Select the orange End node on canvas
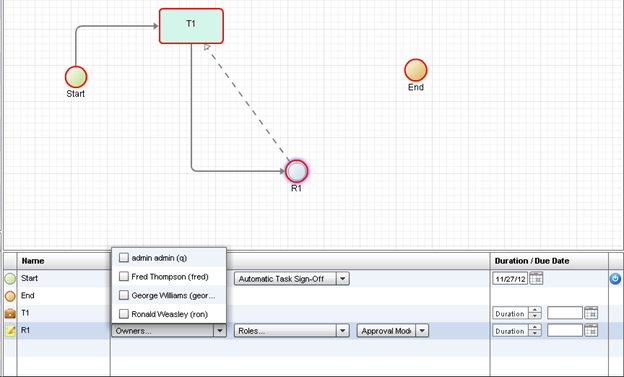The width and height of the screenshot is (624, 377). [x=415, y=70]
